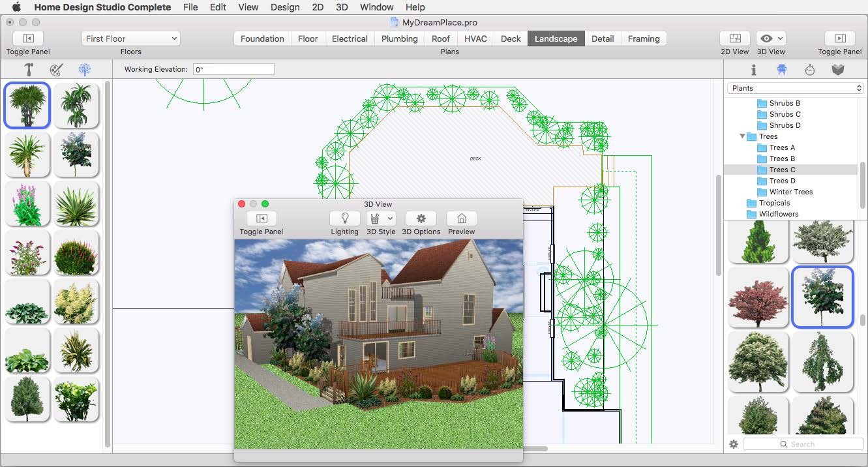Click the Search field in library panel
Image resolution: width=868 pixels, height=467 pixels.
(803, 444)
